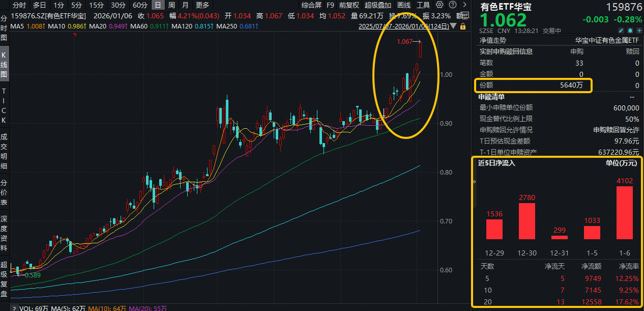Screen dimensions: 644x311
Task: Open the F9 button
Action: point(330,5)
